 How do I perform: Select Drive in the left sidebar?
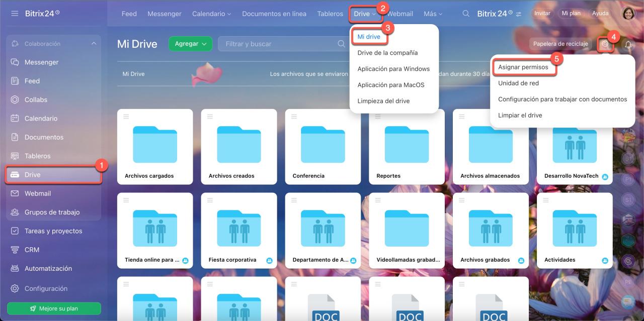pos(54,175)
